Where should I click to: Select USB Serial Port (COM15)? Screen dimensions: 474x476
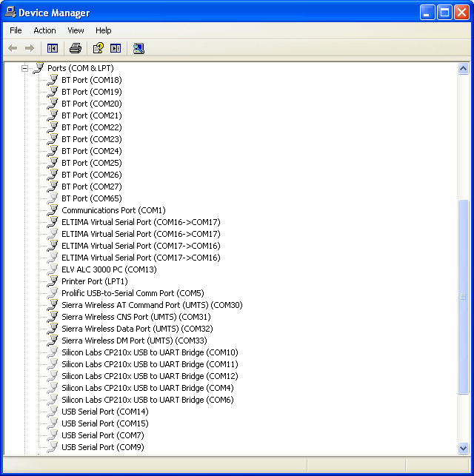tap(105, 423)
